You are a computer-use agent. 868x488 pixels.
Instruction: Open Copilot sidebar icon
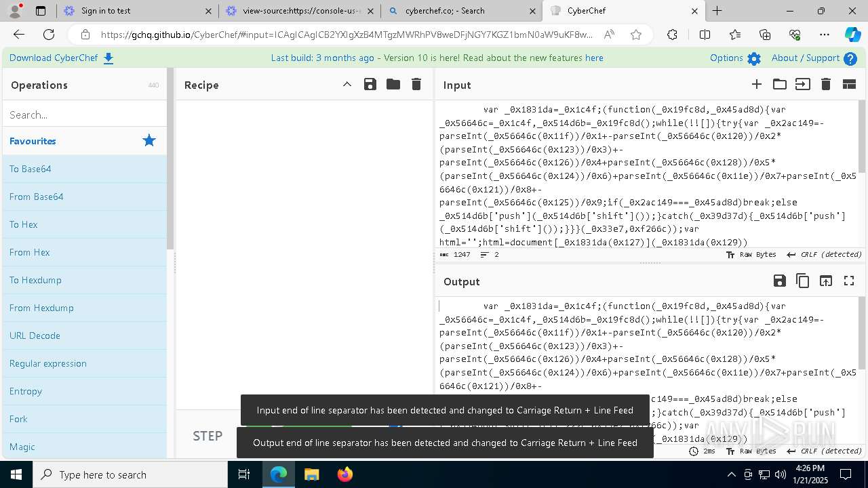(x=852, y=35)
